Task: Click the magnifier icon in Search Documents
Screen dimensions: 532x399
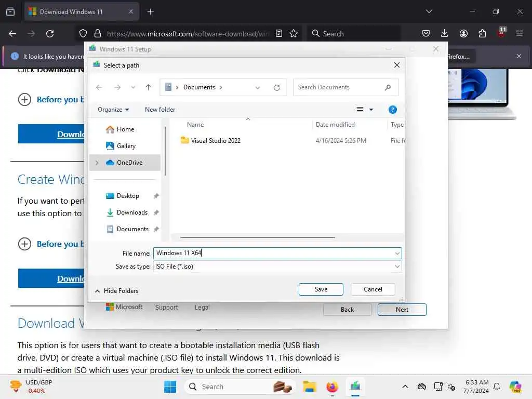Action: coord(388,87)
